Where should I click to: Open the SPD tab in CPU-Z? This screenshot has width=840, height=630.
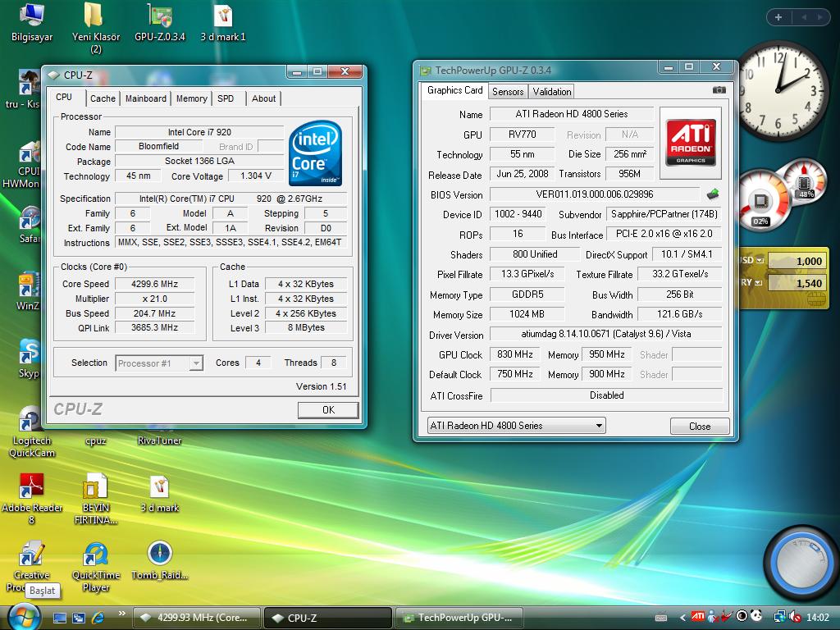226,98
